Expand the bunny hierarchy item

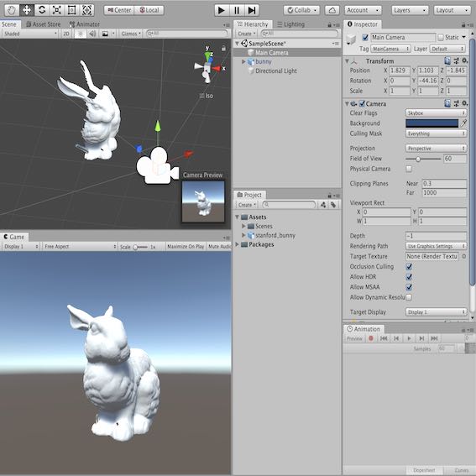[x=243, y=61]
